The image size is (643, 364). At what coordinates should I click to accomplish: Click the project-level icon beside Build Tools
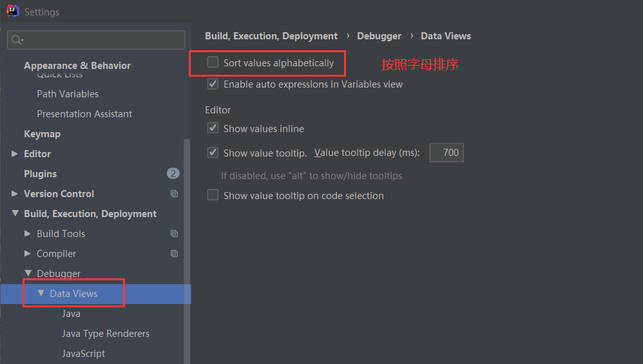click(x=174, y=234)
